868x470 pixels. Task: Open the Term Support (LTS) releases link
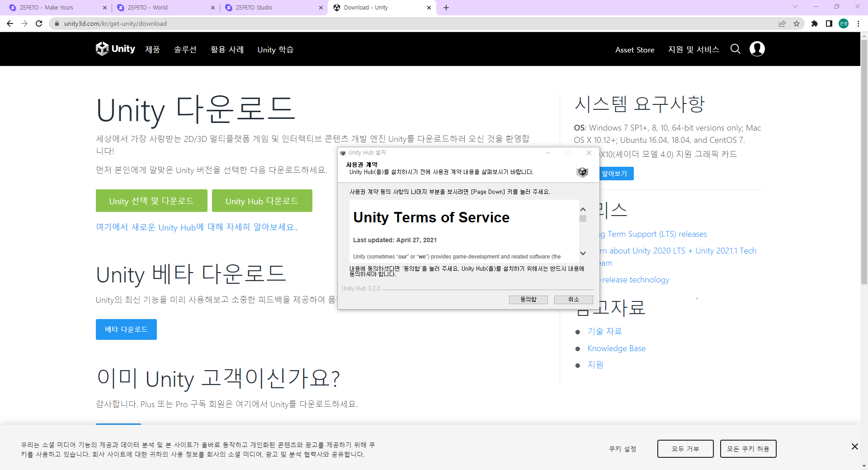pyautogui.click(x=653, y=234)
